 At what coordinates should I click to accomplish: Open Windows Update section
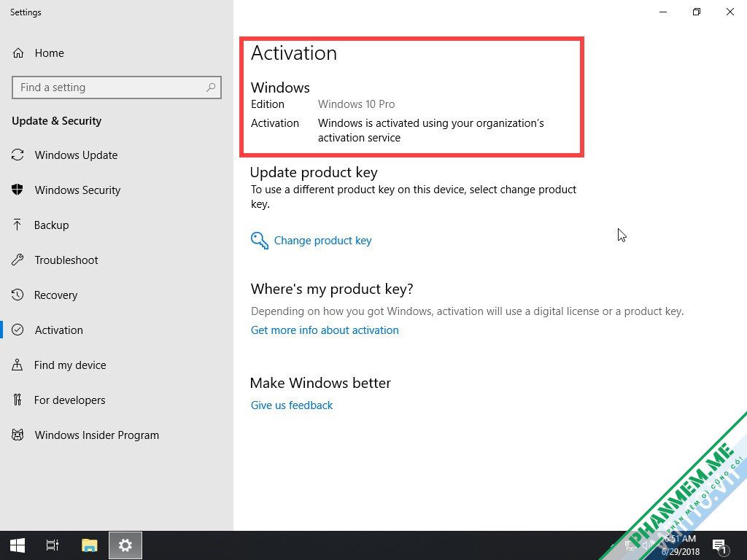coord(76,155)
